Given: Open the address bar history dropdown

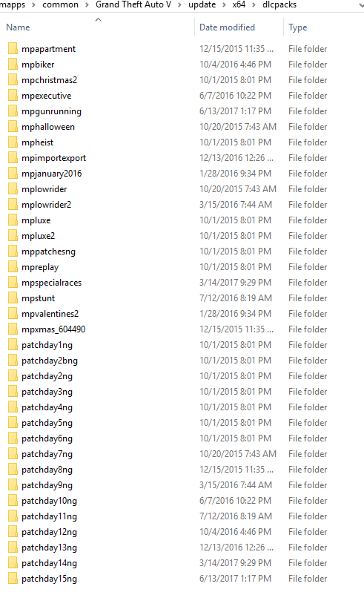Looking at the screenshot, I should click(360, 5).
